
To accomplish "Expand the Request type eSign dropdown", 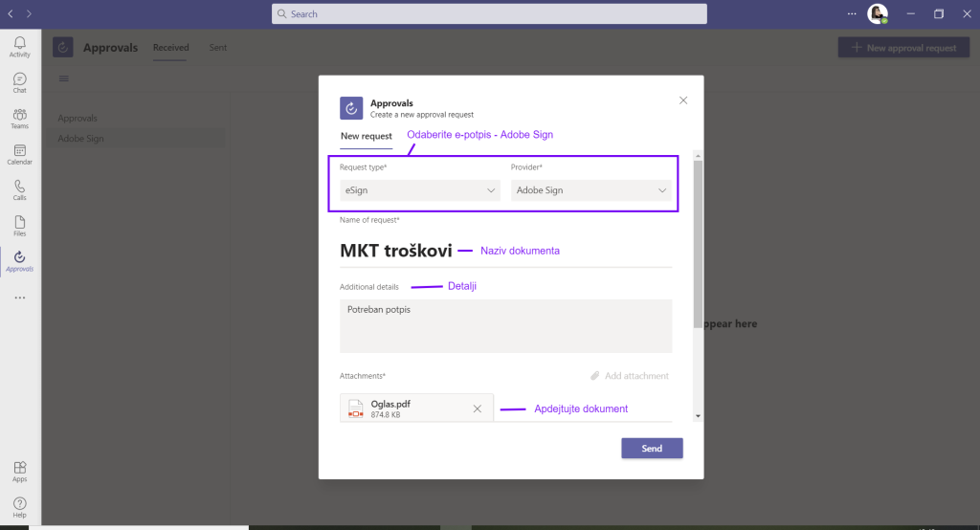I will (x=419, y=190).
